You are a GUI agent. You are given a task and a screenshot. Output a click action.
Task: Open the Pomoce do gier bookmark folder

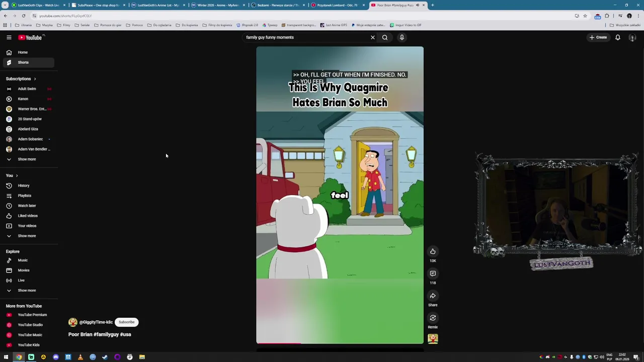pyautogui.click(x=108, y=25)
